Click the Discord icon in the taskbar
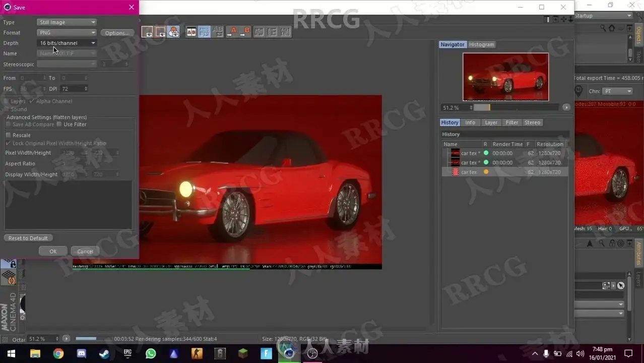The image size is (644, 363). coord(81,353)
